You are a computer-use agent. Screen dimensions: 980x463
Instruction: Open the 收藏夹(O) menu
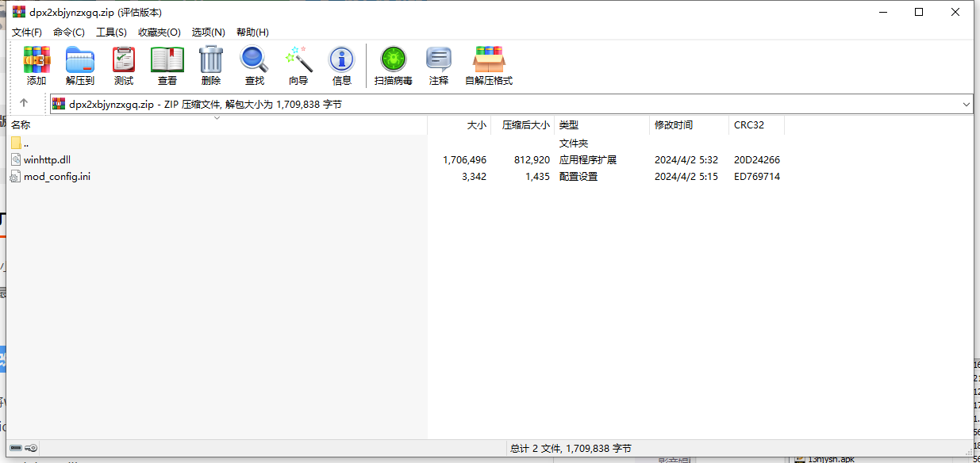159,33
